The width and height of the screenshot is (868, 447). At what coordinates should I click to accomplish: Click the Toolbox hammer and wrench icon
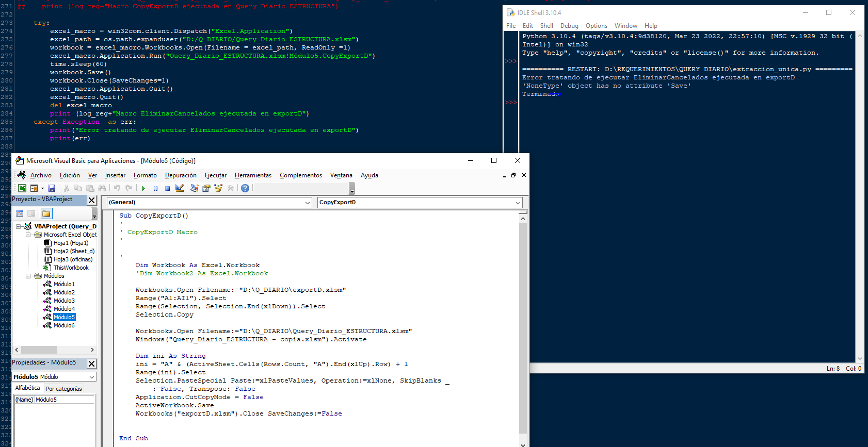click(x=230, y=188)
